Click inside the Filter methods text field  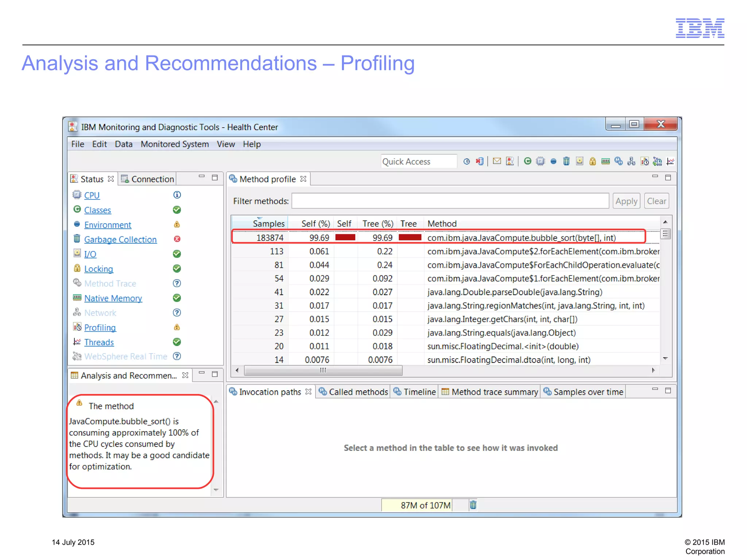[x=450, y=201]
